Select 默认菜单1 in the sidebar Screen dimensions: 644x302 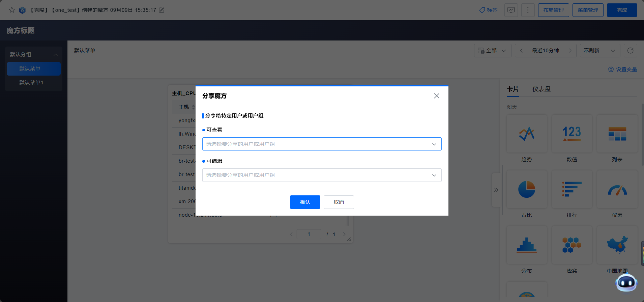[x=31, y=83]
